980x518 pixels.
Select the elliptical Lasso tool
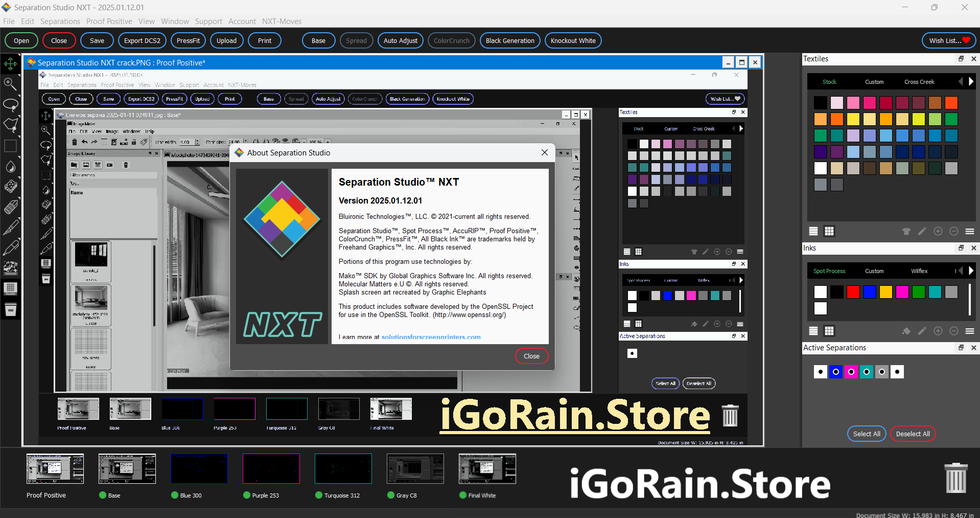click(10, 105)
